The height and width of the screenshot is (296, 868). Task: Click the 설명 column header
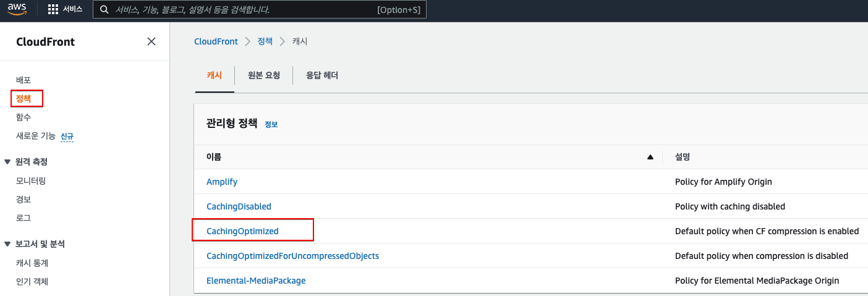coord(683,157)
